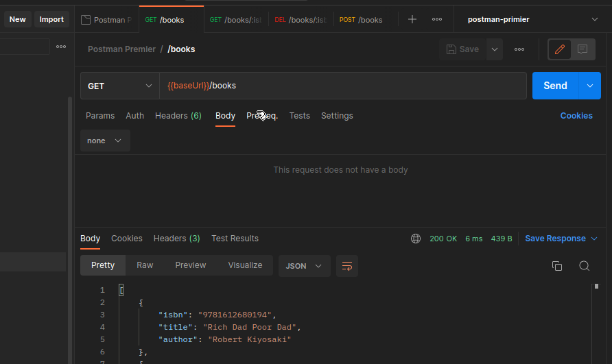Open comments mode icon

[582, 49]
